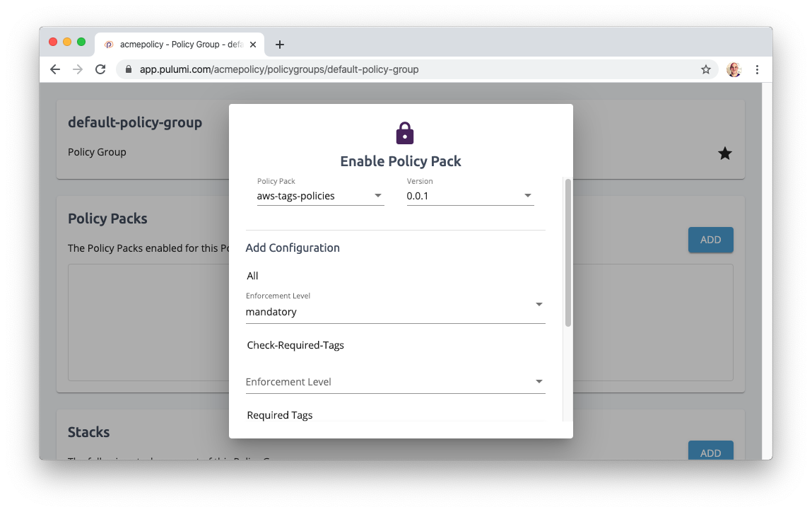
Task: Click the grayed forward navigation arrow
Action: (x=78, y=69)
